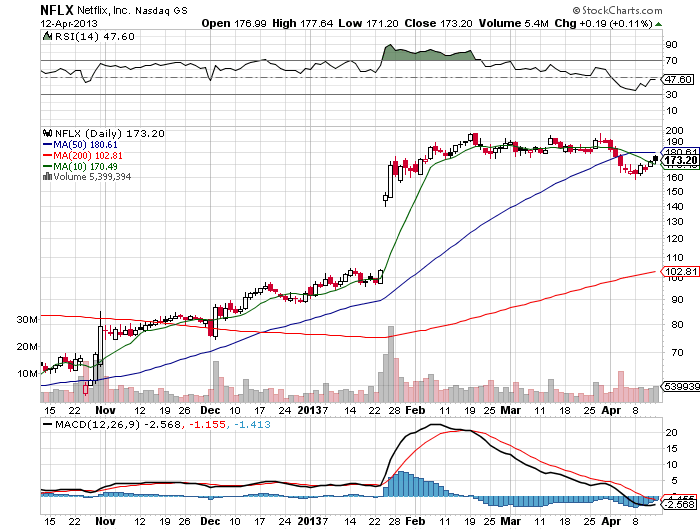Click the 120 mark on the price axis

coord(674,238)
